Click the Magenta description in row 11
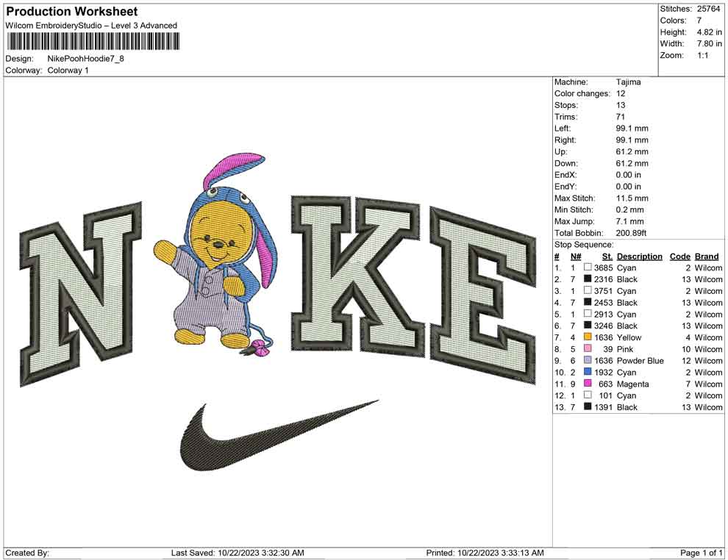This screenshot has height=560, width=728. pyautogui.click(x=633, y=384)
